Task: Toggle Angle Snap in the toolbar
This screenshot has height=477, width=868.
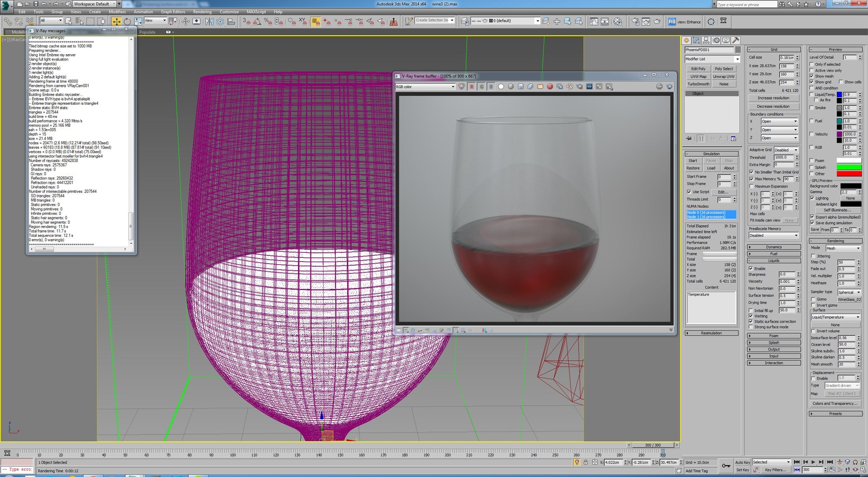Action: coord(257,22)
